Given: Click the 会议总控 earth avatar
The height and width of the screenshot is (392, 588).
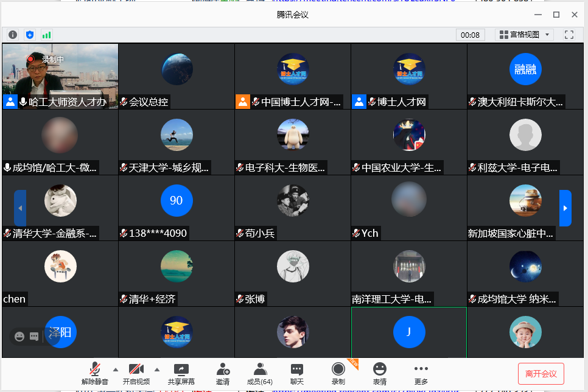Looking at the screenshot, I should click(x=177, y=69).
